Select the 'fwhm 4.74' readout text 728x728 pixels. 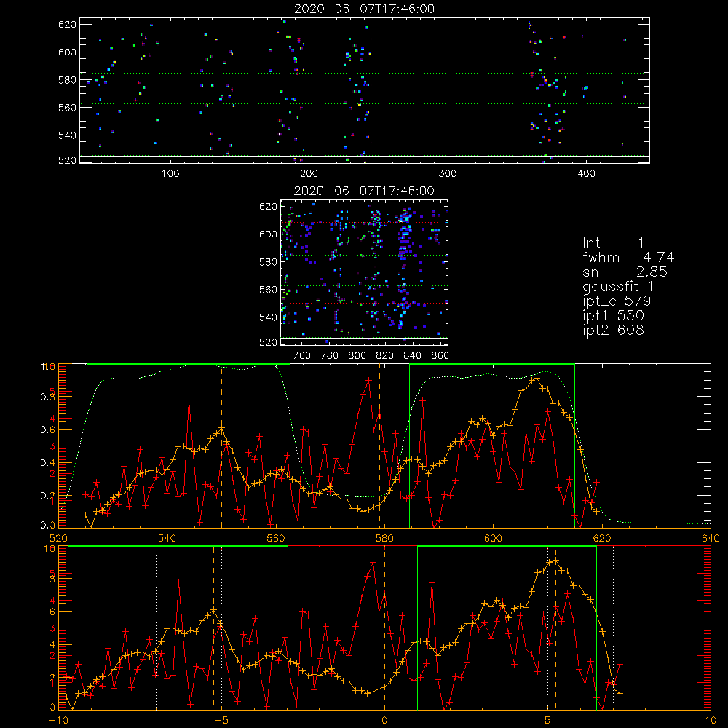pos(628,257)
